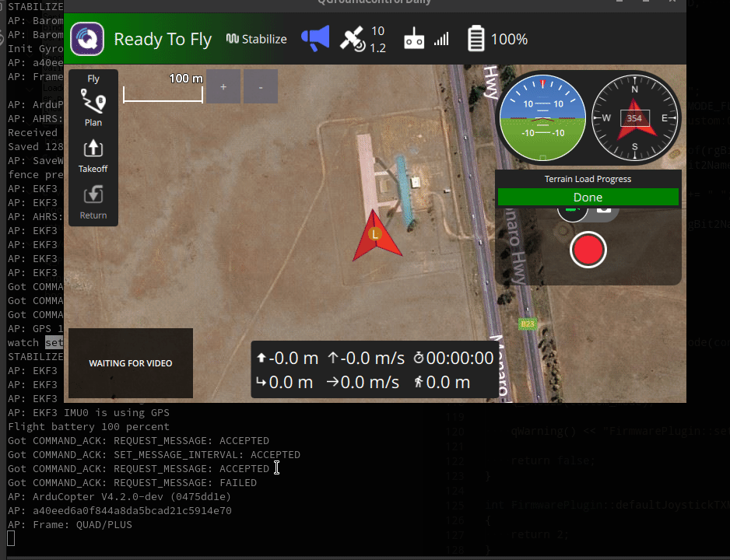Show GPS status via the satellite icon
730x560 pixels.
[353, 39]
